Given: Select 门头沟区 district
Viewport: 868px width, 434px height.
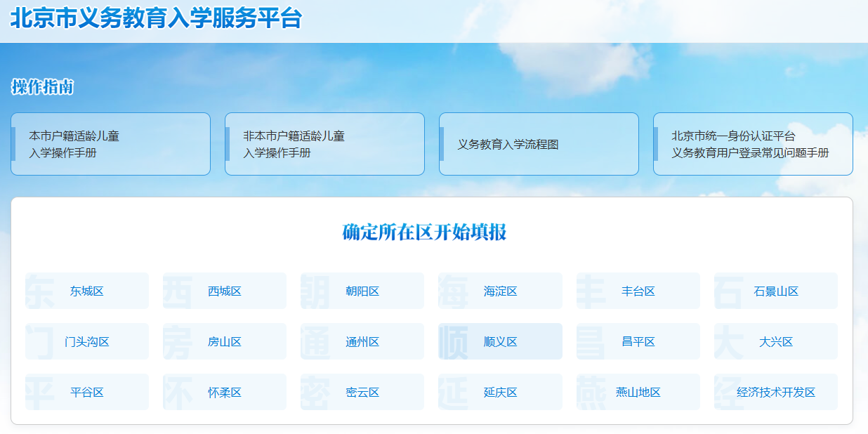Looking at the screenshot, I should point(87,341).
